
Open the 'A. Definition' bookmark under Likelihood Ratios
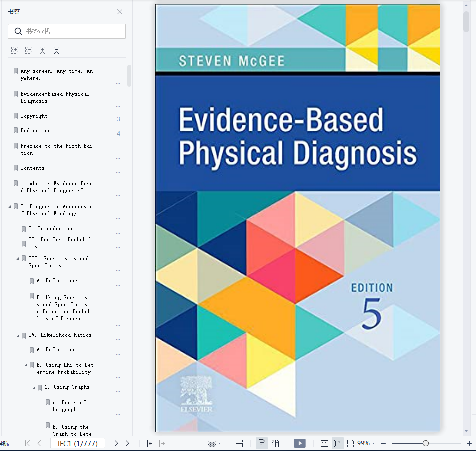(x=56, y=349)
